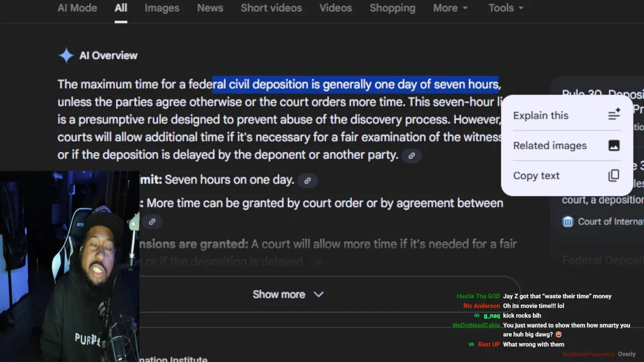Click the Explain this sparkle-lines icon
Viewport: 644px width, 362px height.
tap(614, 115)
